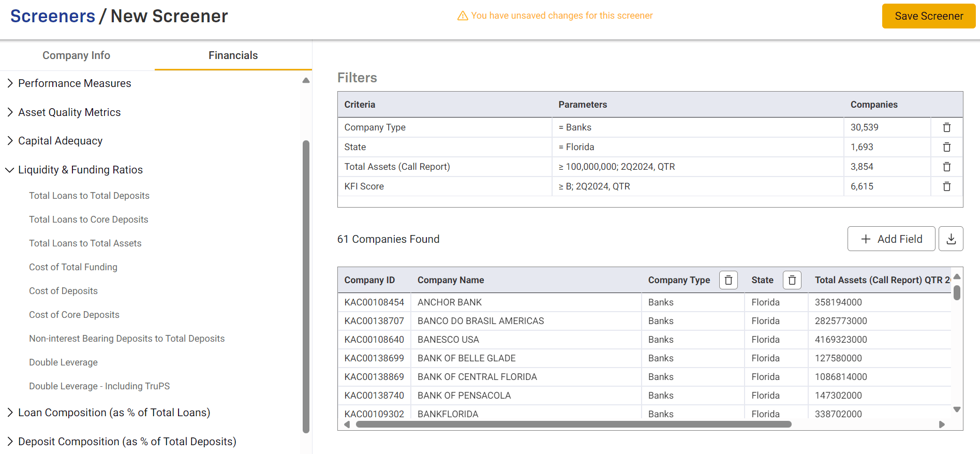
Task: Switch to the Company Info tab
Action: pyautogui.click(x=77, y=55)
